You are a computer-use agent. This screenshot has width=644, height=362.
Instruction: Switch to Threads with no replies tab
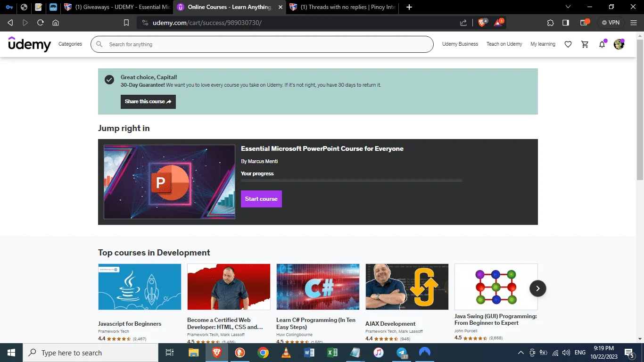pos(343,7)
